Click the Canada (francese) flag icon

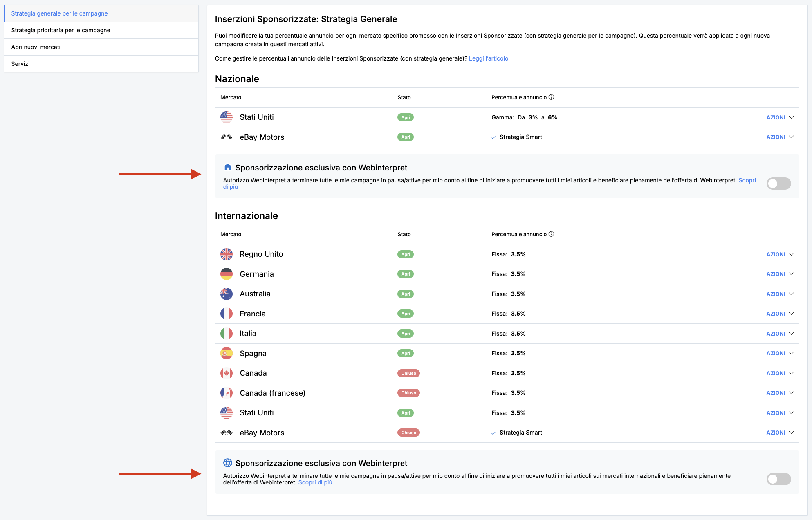pyautogui.click(x=227, y=393)
